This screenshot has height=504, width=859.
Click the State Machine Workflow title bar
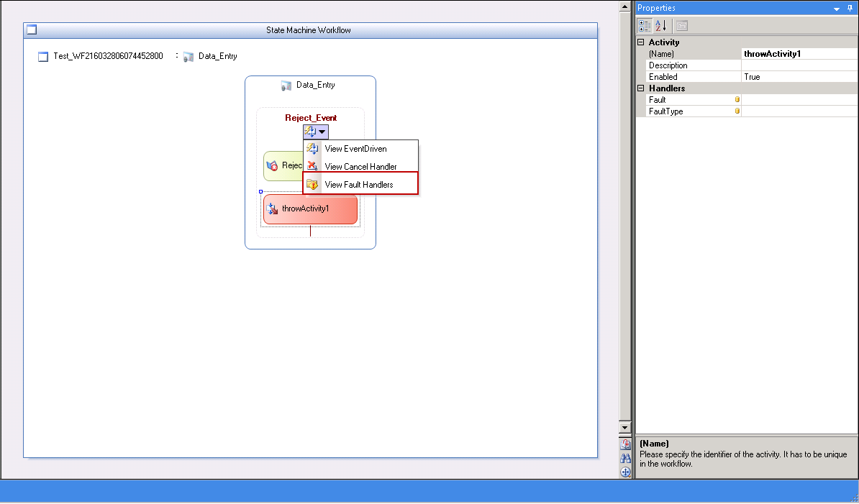(310, 30)
